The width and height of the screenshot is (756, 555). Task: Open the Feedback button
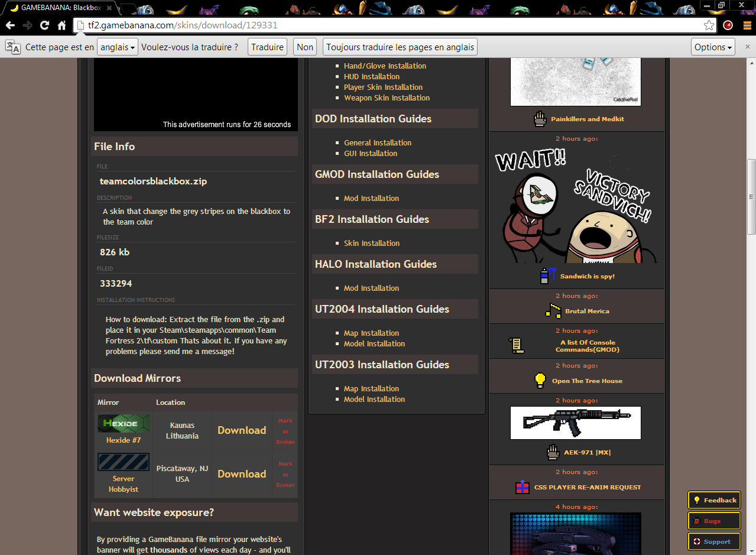click(x=714, y=500)
